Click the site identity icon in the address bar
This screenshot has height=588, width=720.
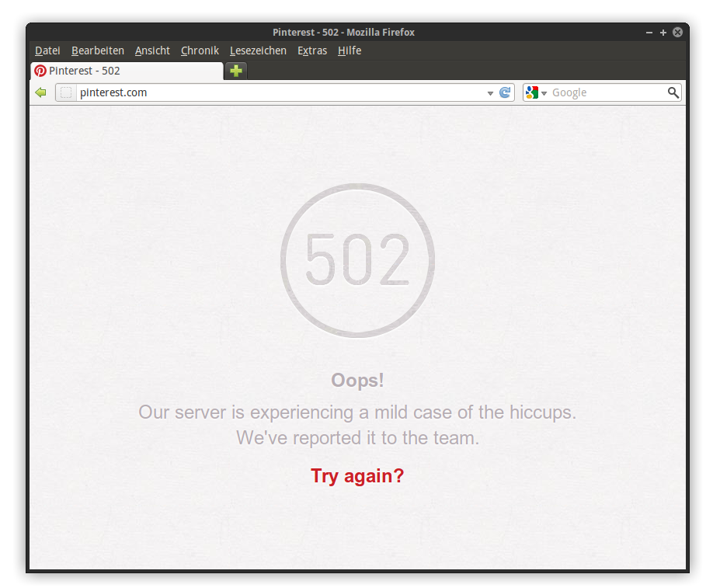(66, 92)
